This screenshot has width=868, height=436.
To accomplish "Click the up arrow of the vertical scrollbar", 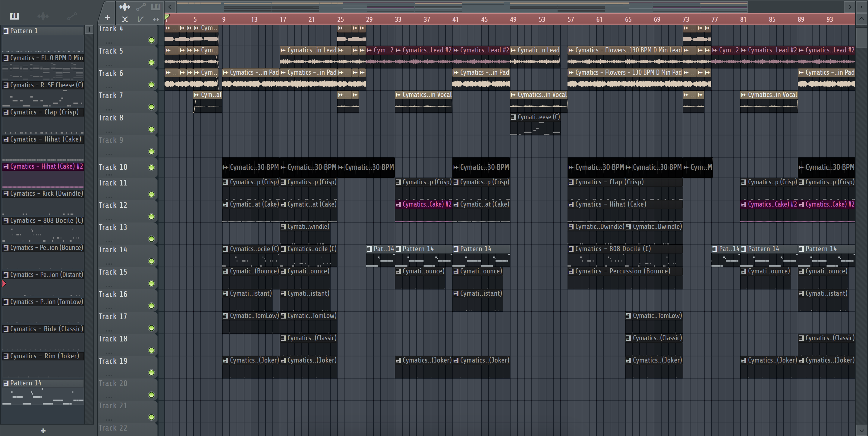I will tap(861, 18).
